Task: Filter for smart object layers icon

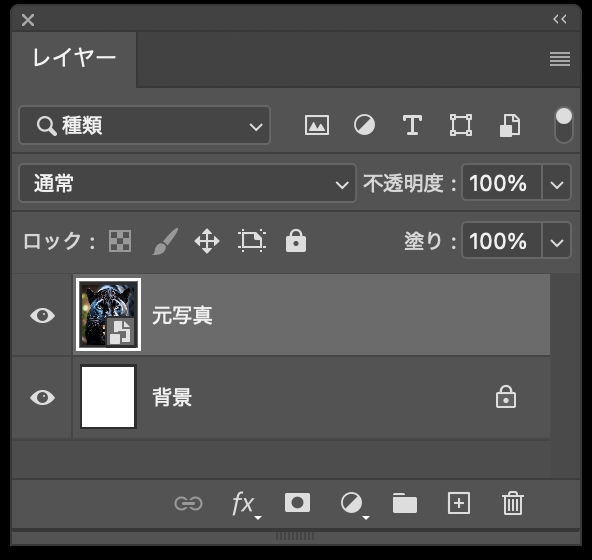Action: [x=510, y=125]
